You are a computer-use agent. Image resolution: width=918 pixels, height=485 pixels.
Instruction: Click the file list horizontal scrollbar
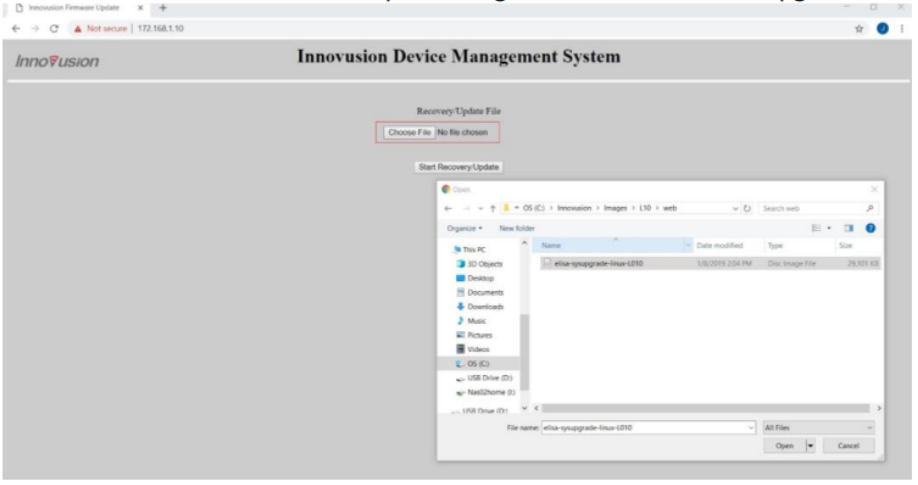pyautogui.click(x=705, y=408)
